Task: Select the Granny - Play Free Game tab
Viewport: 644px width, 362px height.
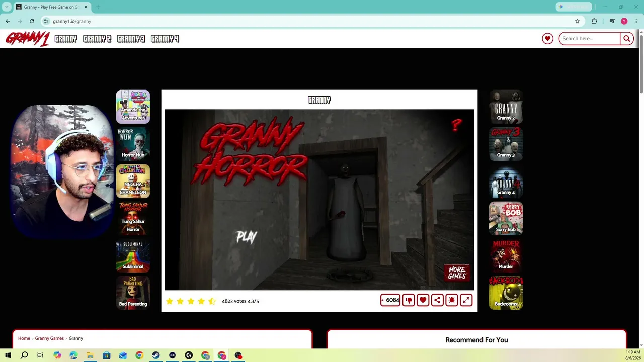Action: (52, 7)
